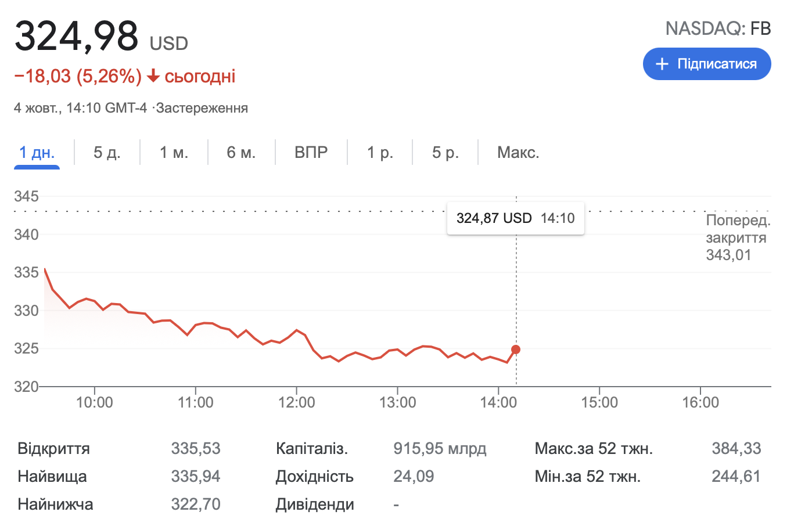Select the ВПР year-to-date tab
Image resolution: width=812 pixels, height=519 pixels.
tap(311, 153)
